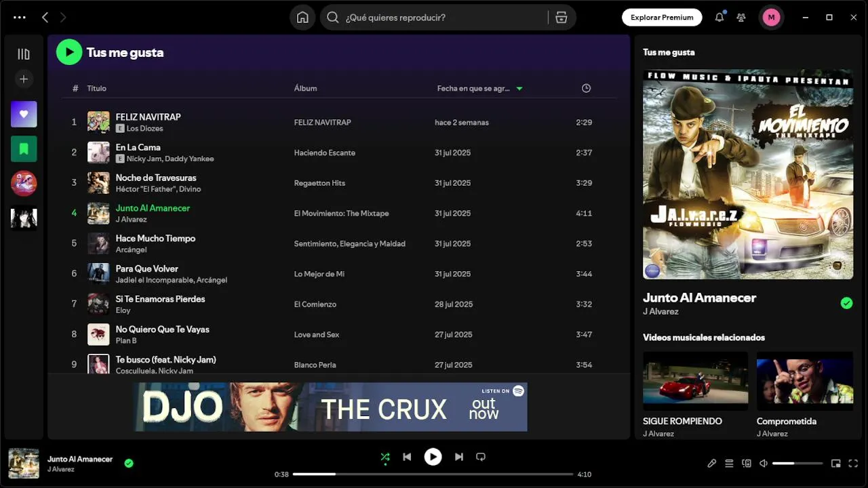Viewport: 868px width, 488px height.
Task: Select the FELIZ NAVITRAP song title
Action: 148,117
